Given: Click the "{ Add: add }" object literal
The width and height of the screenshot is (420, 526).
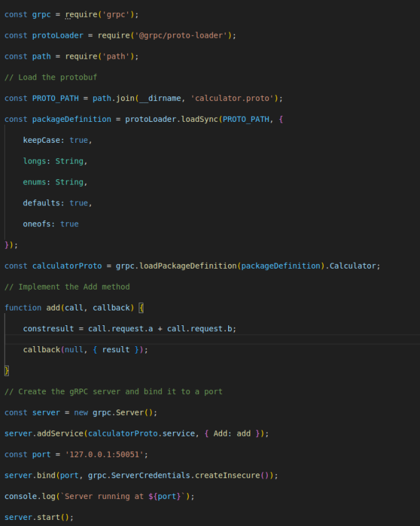Looking at the screenshot, I should click(x=232, y=434).
